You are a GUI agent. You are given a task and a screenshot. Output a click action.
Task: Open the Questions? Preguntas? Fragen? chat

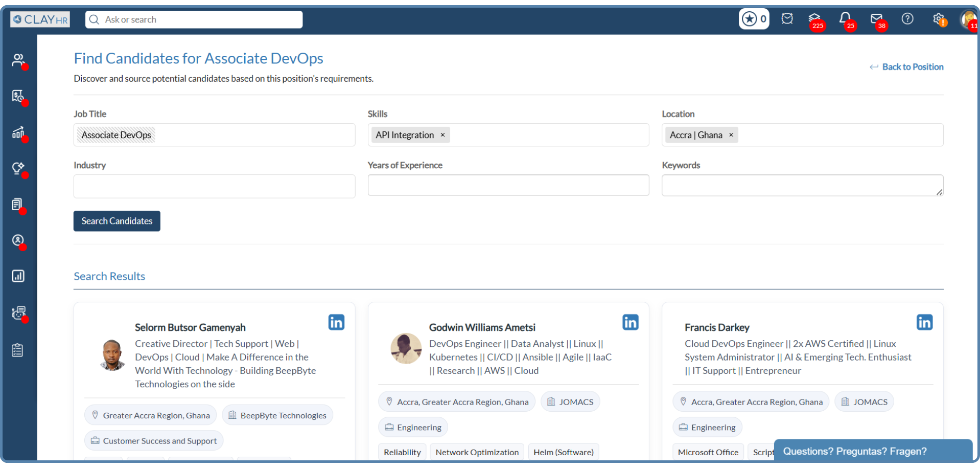click(x=873, y=451)
